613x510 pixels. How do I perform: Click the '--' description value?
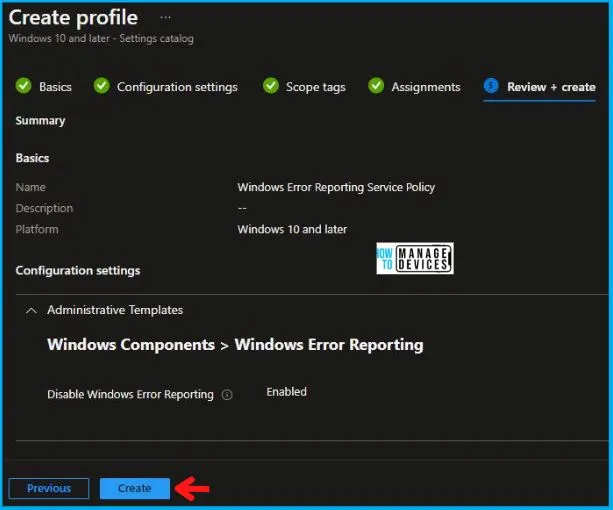[242, 208]
